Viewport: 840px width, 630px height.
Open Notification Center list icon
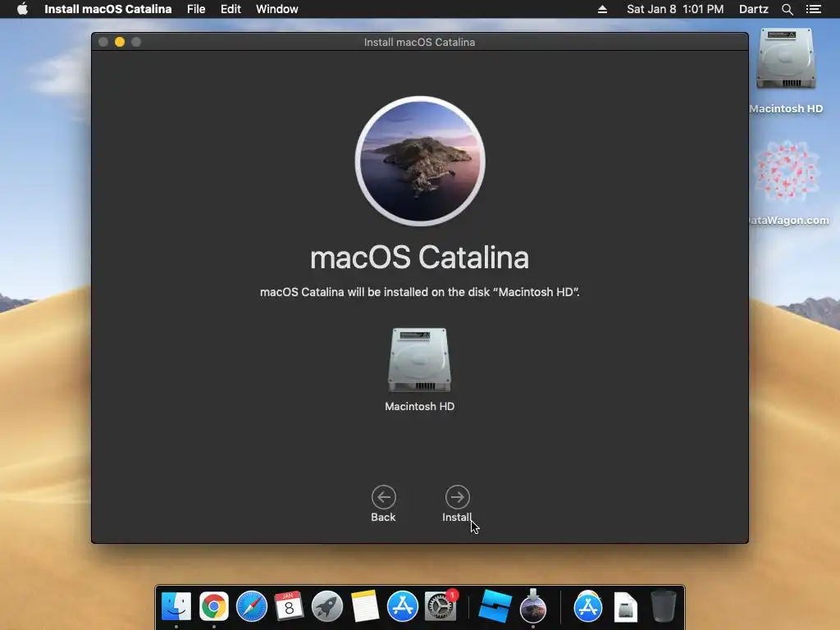tap(813, 9)
